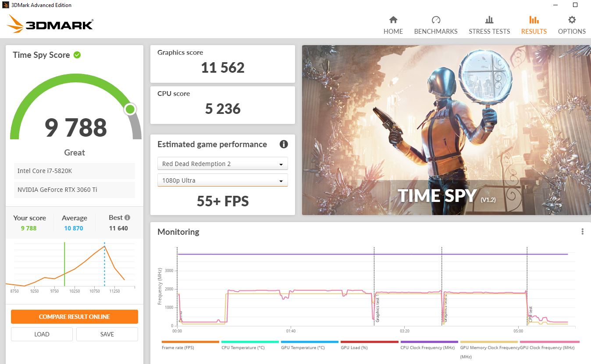Image resolution: width=591 pixels, height=364 pixels.
Task: Open the Red Dead Redemption 2 game dropdown
Action: pyautogui.click(x=223, y=164)
